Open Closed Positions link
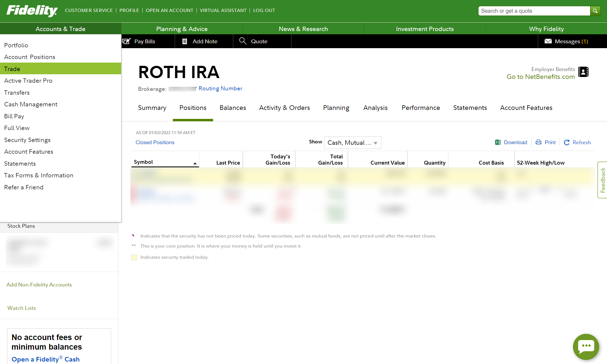This screenshot has height=364, width=607. click(x=155, y=142)
